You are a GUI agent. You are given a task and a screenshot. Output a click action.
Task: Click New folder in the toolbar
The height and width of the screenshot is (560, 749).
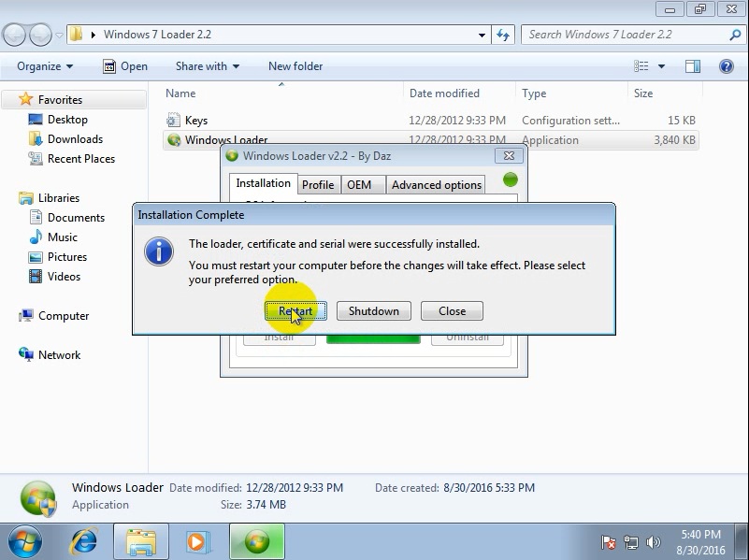pyautogui.click(x=295, y=66)
